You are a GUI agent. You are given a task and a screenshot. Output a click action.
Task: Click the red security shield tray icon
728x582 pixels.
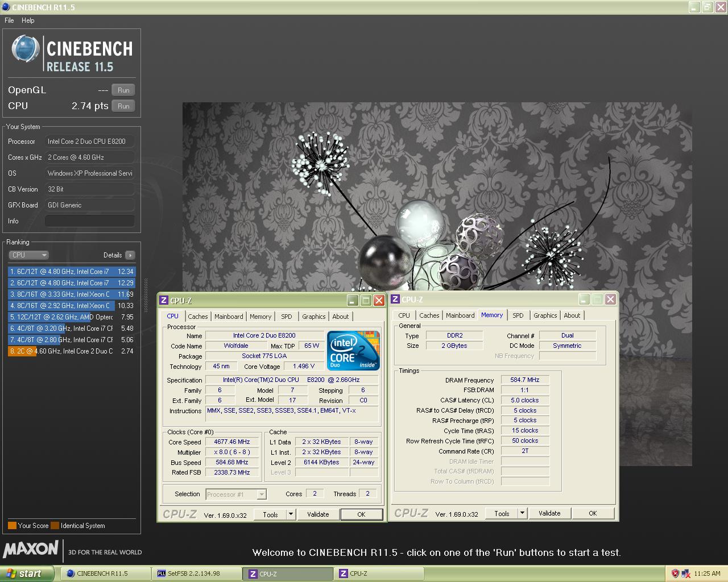coord(675,573)
